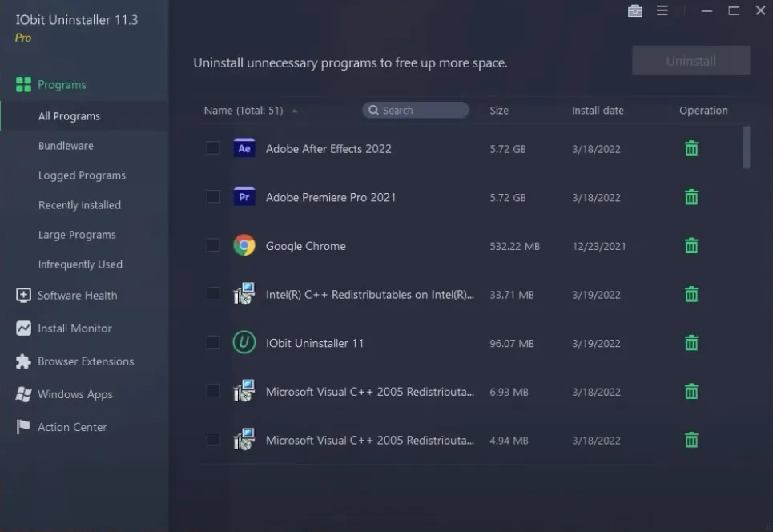
Task: Click the Programs grid icon in sidebar
Action: pos(23,84)
